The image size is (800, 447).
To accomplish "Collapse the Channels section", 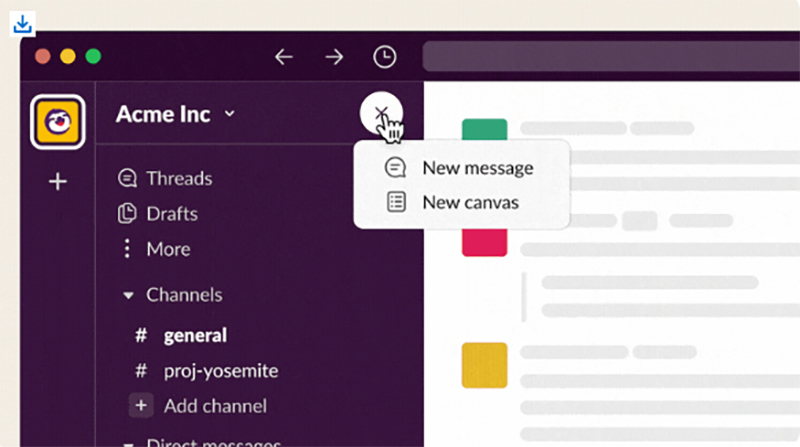I will (128, 296).
